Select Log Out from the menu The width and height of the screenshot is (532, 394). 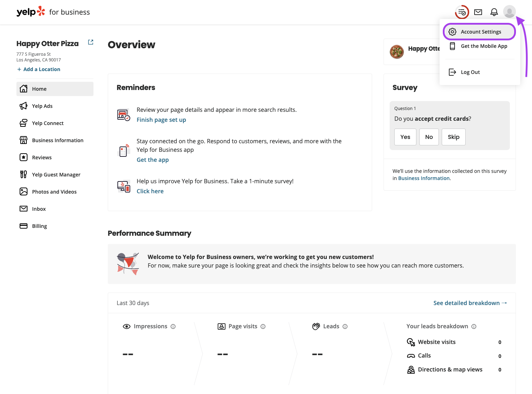click(x=479, y=72)
